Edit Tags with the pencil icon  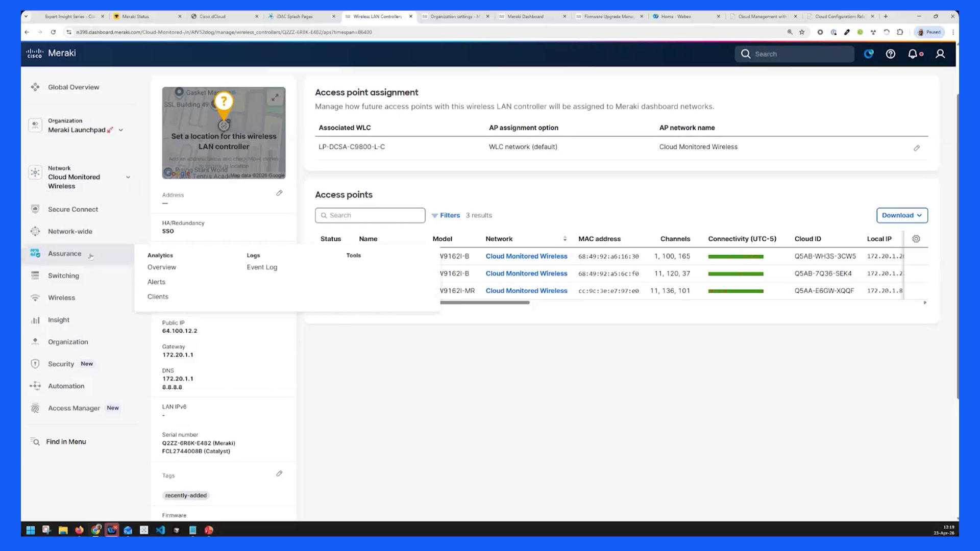click(279, 473)
